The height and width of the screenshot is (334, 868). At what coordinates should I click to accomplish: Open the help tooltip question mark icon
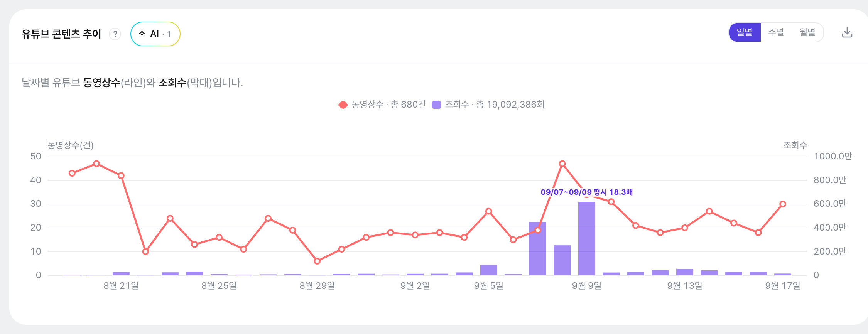coord(115,34)
